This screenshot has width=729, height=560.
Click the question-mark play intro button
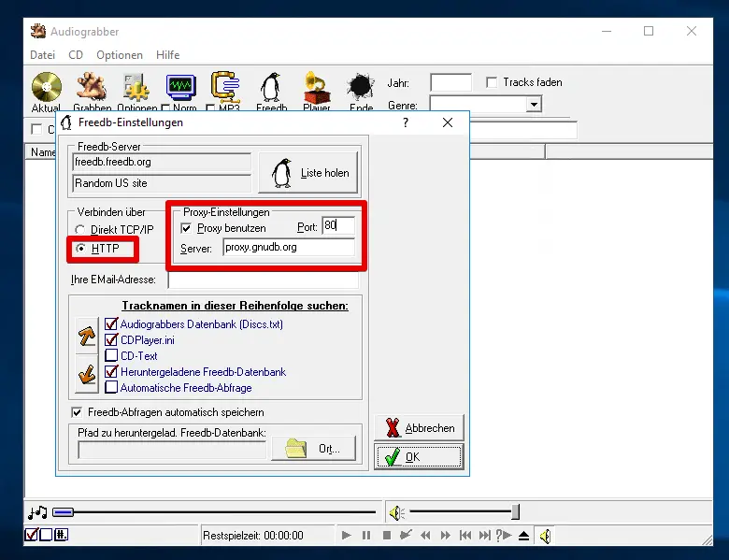click(x=504, y=536)
